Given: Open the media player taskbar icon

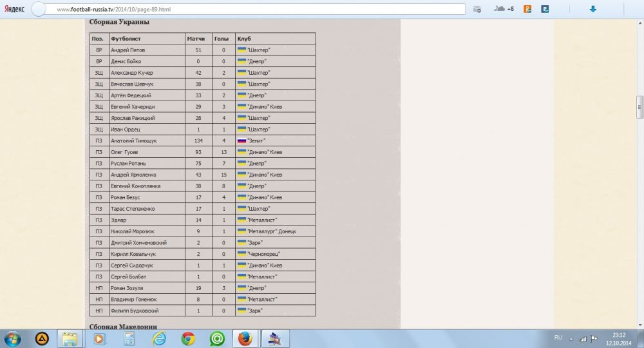Looking at the screenshot, I should click(x=99, y=339).
